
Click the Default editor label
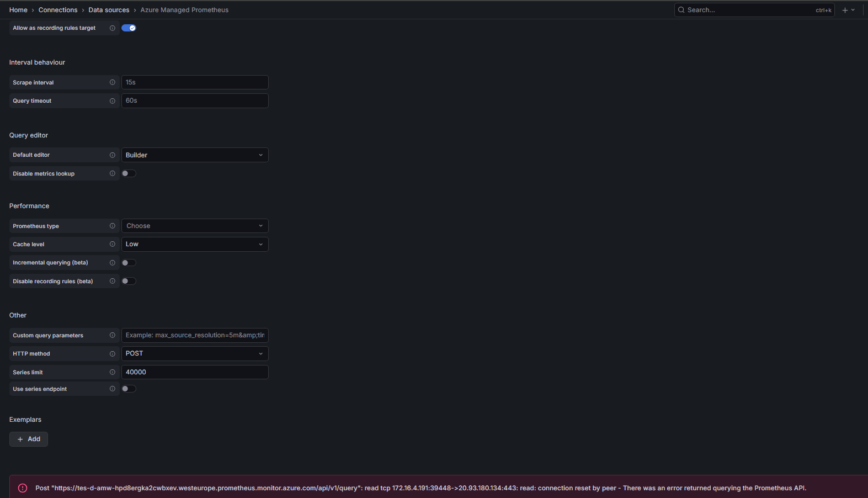point(31,155)
